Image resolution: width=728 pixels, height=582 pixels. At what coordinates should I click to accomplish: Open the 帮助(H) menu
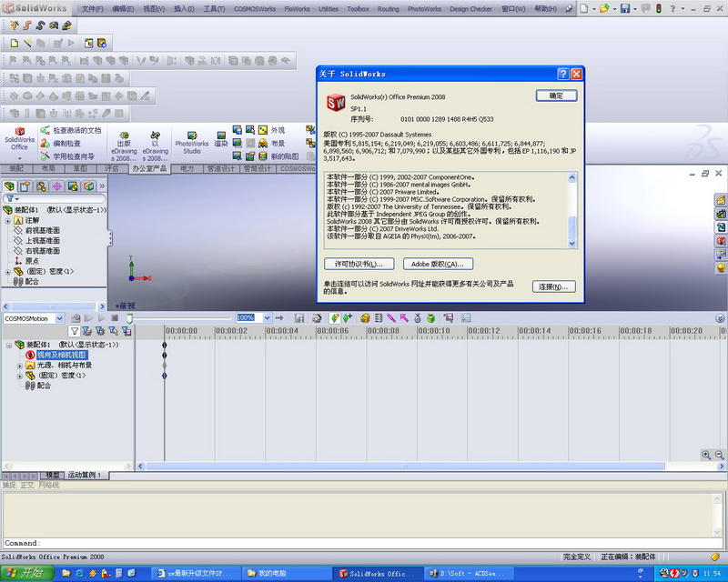point(545,9)
